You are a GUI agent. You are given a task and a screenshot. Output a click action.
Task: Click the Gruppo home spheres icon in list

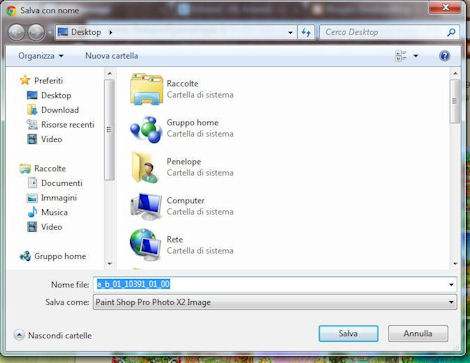click(146, 129)
